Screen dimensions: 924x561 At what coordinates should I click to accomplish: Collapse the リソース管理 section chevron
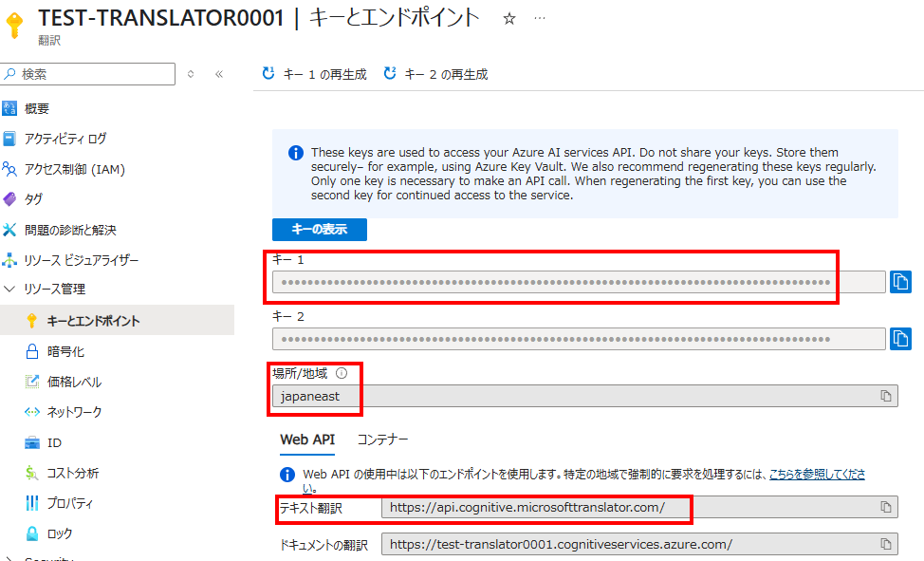click(9, 290)
